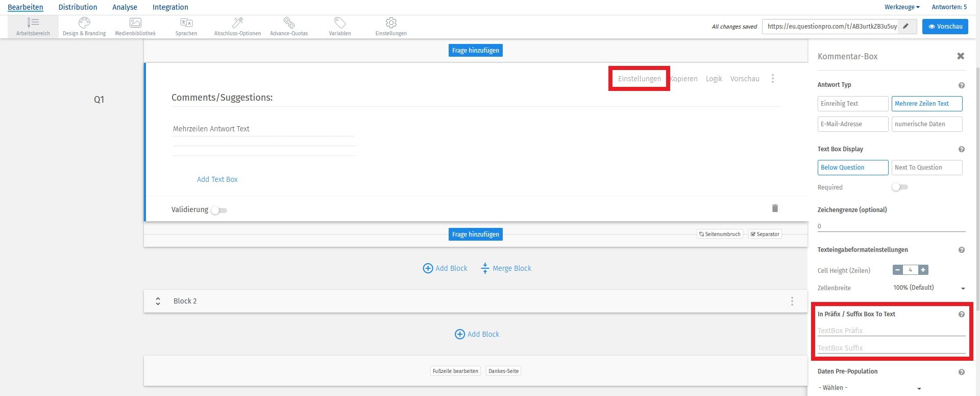
Task: Click the Comments/Suggestions question title
Action: pos(222,98)
